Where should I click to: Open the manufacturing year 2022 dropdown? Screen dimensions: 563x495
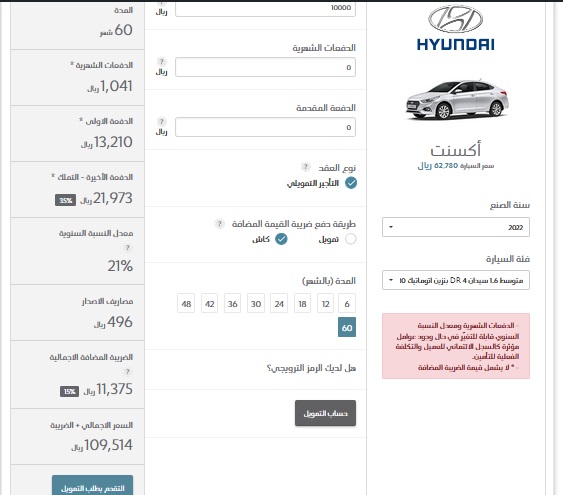point(456,227)
